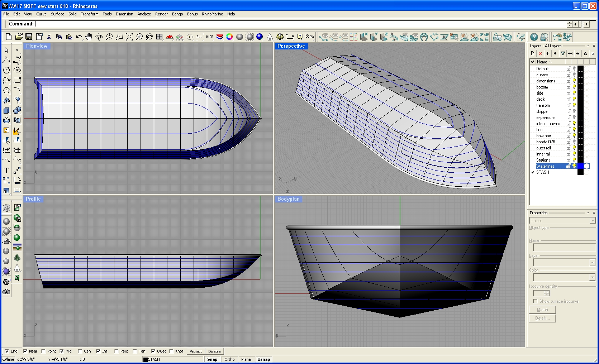599x364 pixels.
Task: Open the Surface menu
Action: point(57,14)
